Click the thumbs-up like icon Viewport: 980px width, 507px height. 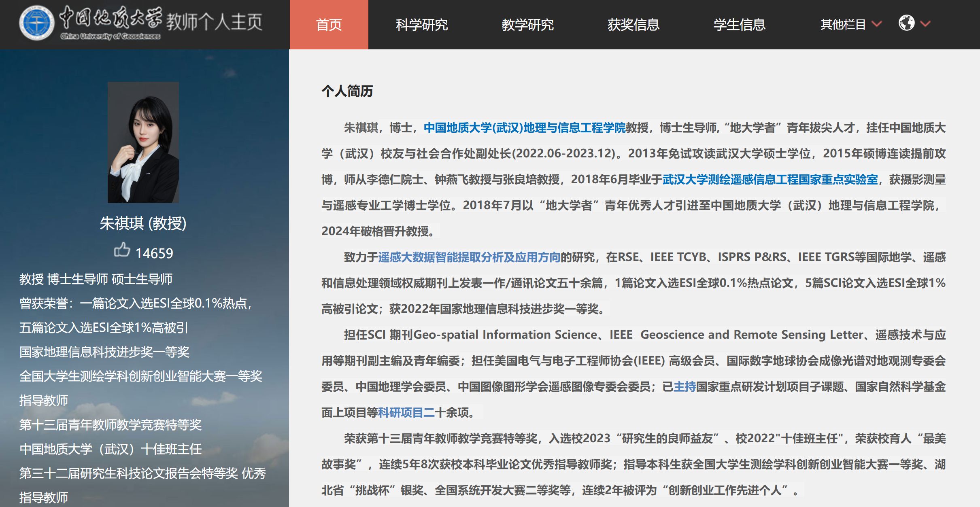(x=122, y=250)
